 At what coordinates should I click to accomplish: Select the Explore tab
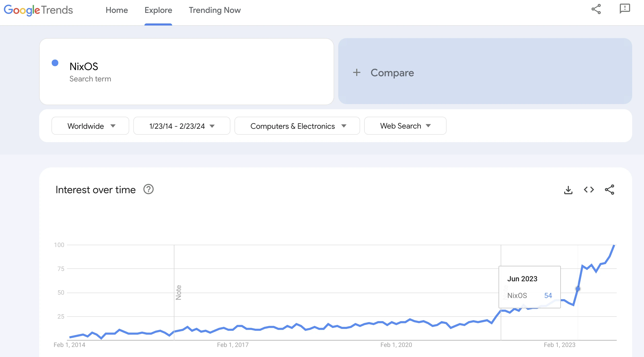point(158,10)
